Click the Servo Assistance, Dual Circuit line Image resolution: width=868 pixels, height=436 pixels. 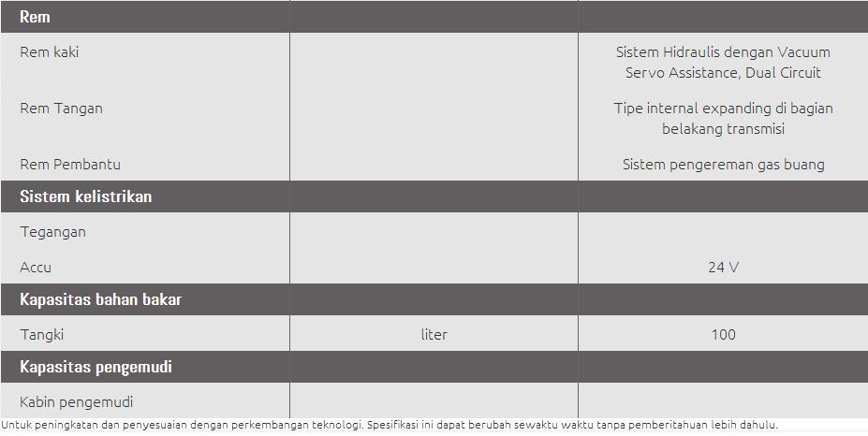point(723,72)
